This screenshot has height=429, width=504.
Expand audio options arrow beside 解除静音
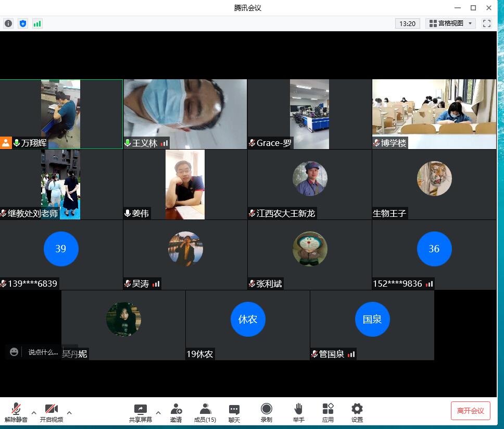(34, 413)
